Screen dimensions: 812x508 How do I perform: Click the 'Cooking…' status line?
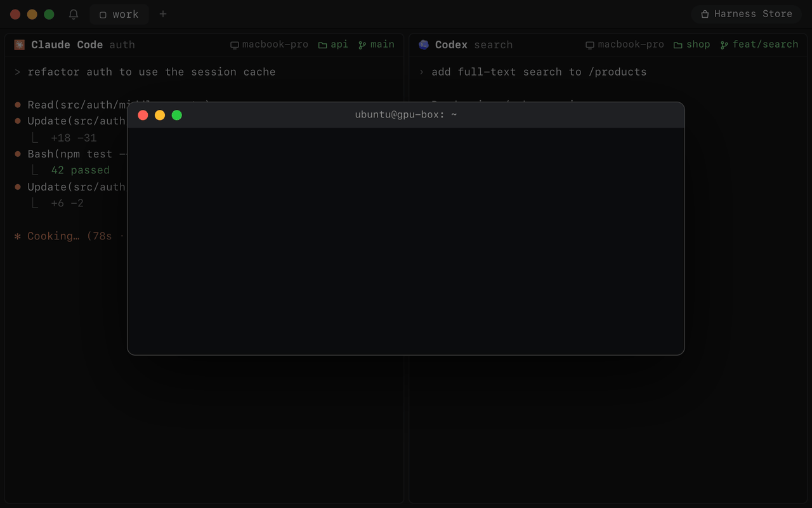(70, 236)
